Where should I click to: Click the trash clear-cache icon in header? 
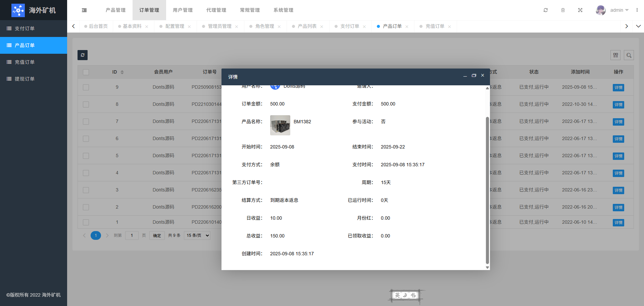pos(563,10)
